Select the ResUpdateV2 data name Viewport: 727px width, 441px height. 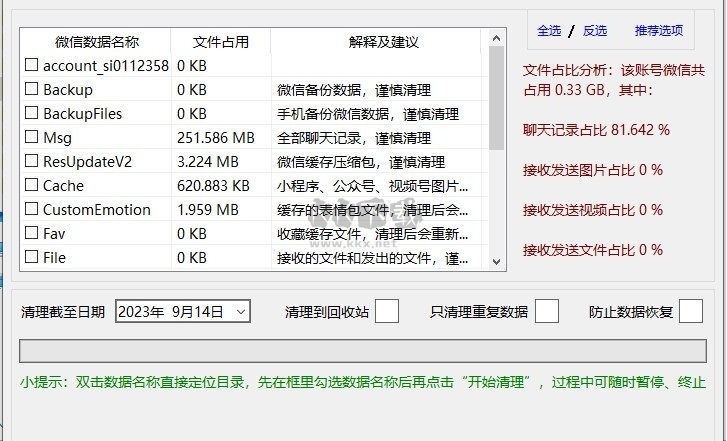click(88, 162)
